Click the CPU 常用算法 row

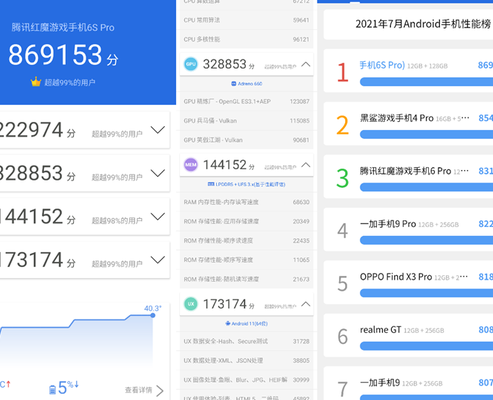(x=246, y=20)
